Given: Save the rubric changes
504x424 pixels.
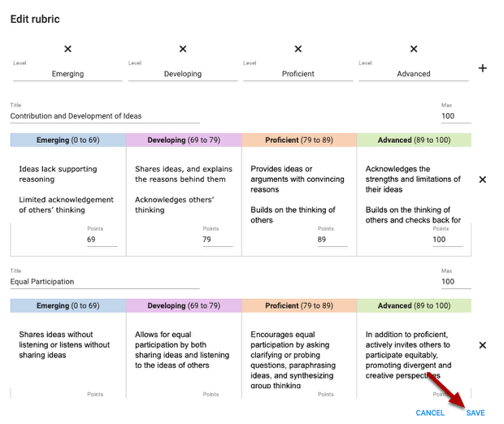Looking at the screenshot, I should click(475, 413).
